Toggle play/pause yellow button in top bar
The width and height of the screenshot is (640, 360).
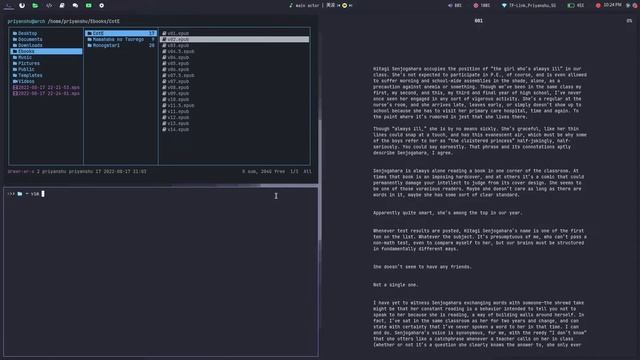(344, 5)
